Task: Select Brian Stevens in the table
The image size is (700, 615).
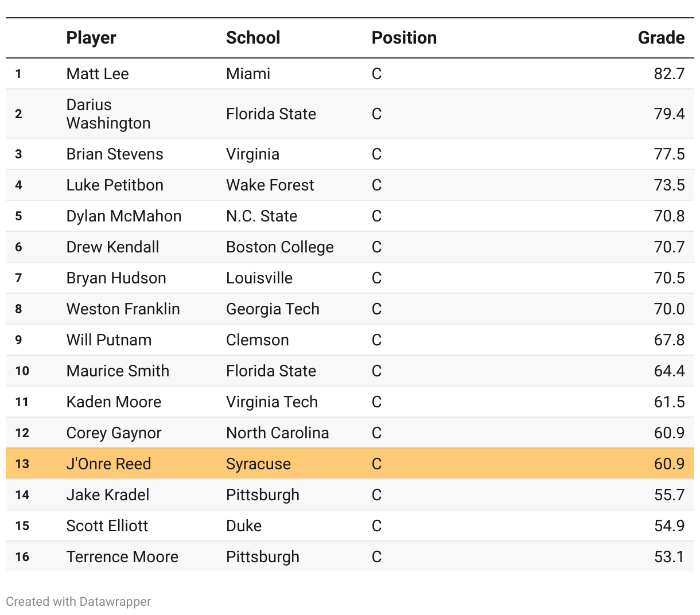Action: coord(115,154)
